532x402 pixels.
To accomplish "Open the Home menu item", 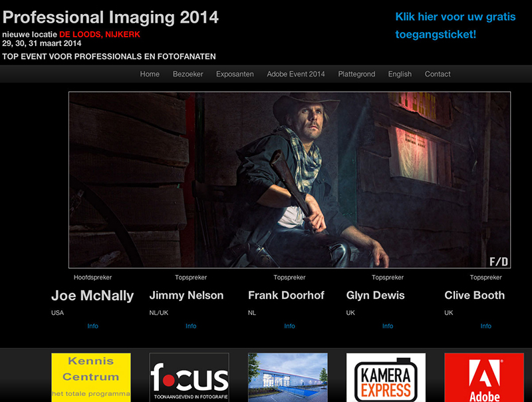I will coord(150,74).
